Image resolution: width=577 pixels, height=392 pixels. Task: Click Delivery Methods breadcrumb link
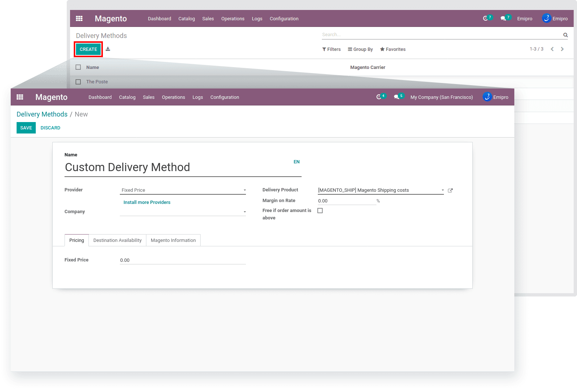(x=42, y=114)
